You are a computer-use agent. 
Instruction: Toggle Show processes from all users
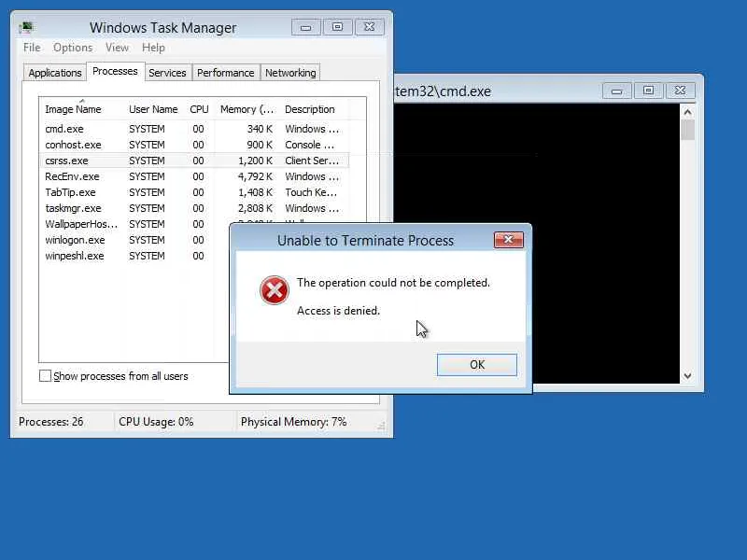click(x=45, y=376)
